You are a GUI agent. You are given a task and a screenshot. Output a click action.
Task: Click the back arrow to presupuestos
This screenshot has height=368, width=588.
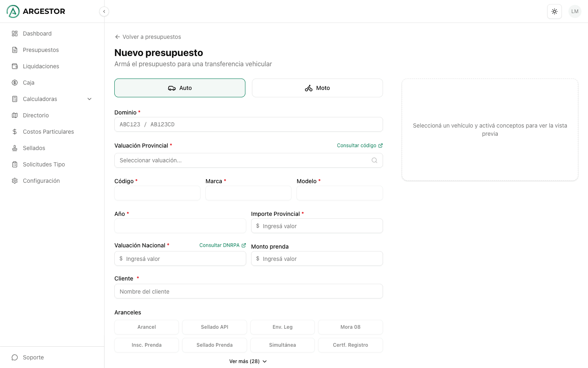click(118, 37)
